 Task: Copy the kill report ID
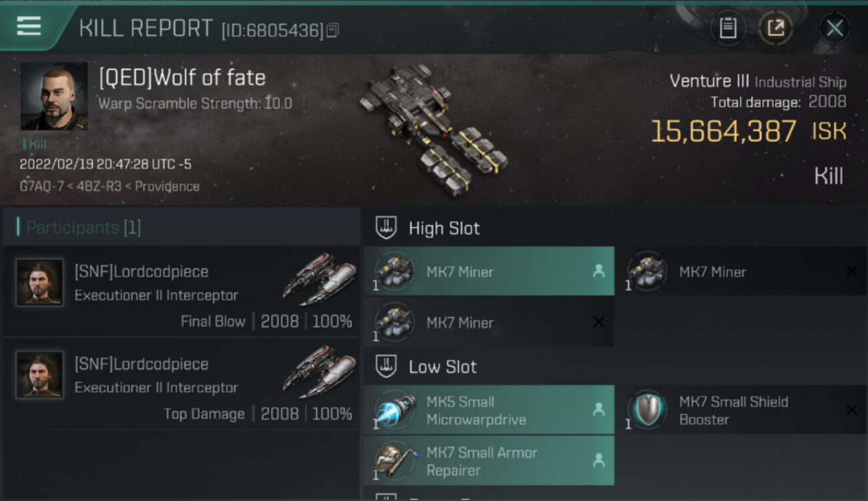pyautogui.click(x=333, y=30)
